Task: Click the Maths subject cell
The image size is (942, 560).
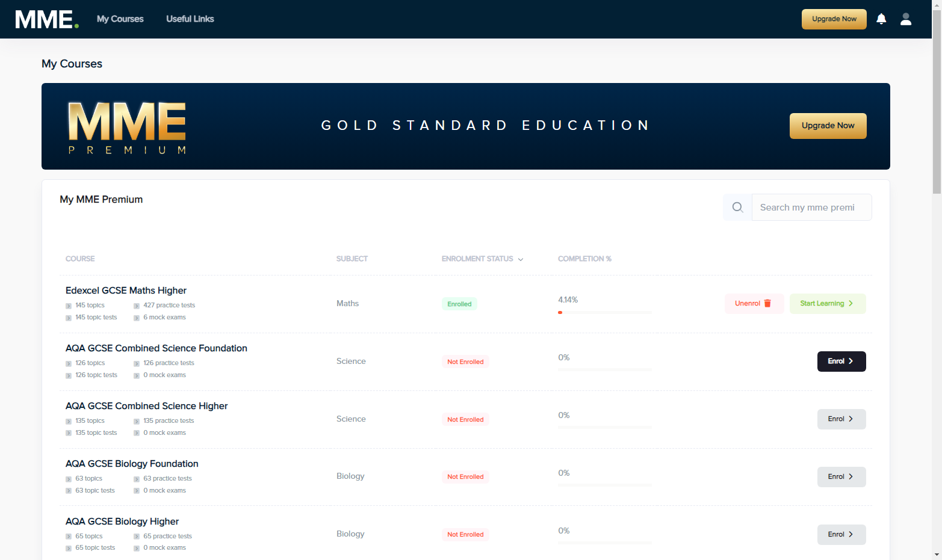Action: coord(347,304)
